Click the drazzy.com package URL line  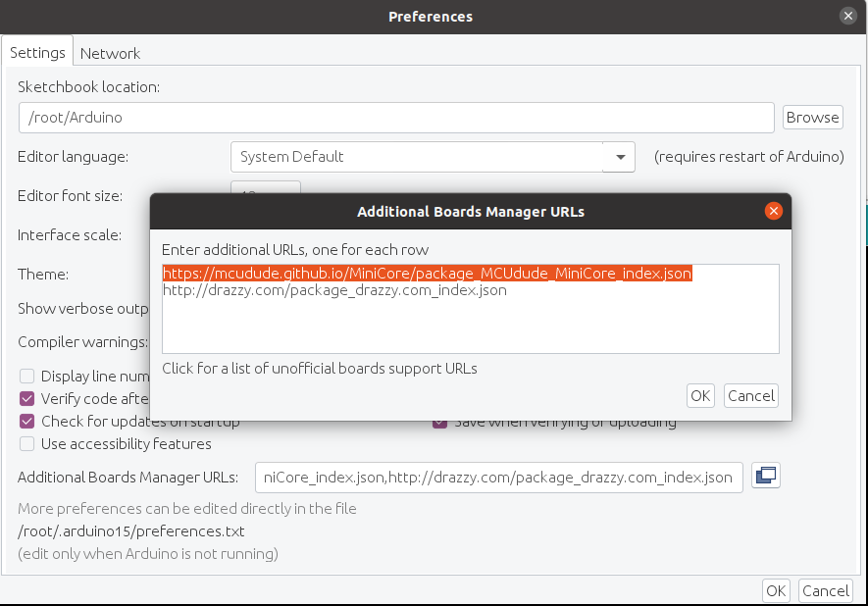334,290
